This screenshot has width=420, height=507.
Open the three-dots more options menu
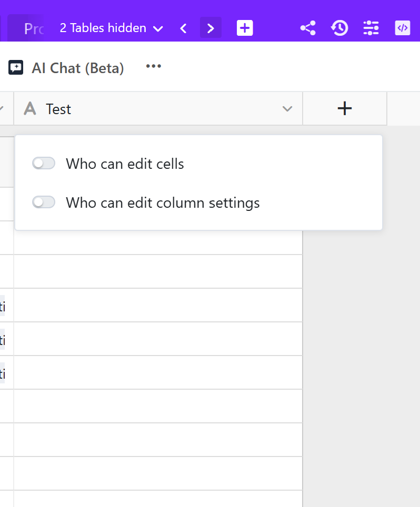[x=153, y=66]
